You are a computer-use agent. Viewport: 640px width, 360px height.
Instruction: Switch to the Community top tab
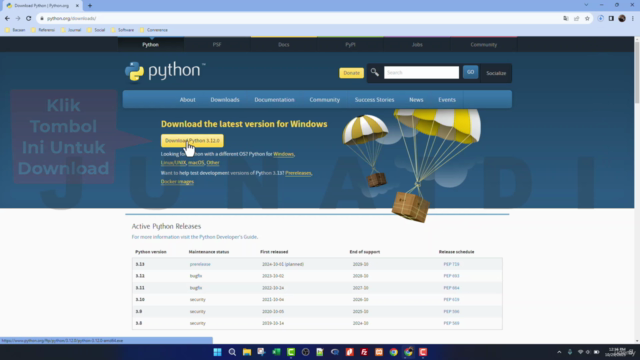[484, 44]
